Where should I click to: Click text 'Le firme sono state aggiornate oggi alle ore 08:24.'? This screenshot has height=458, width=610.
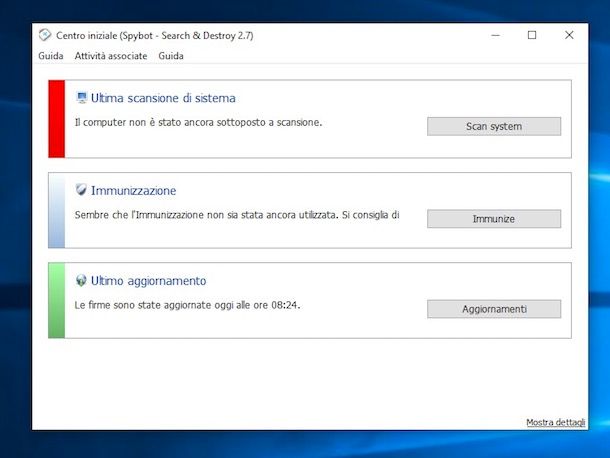click(187, 305)
